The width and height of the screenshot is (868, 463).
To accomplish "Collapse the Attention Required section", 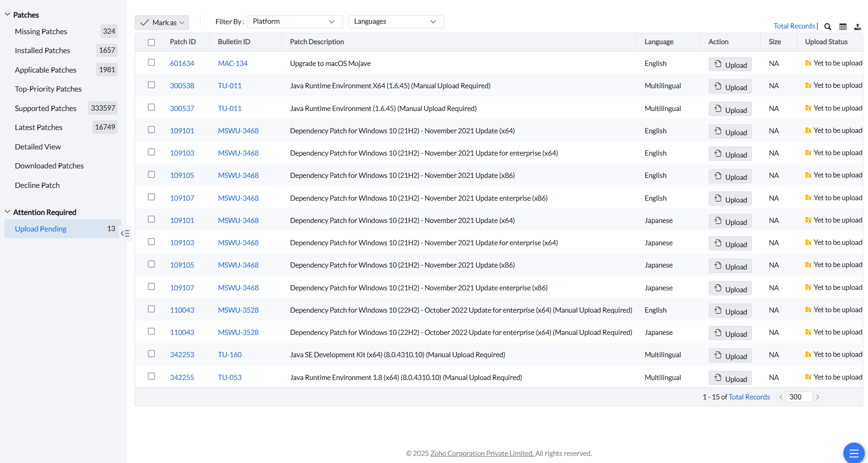I will 8,212.
